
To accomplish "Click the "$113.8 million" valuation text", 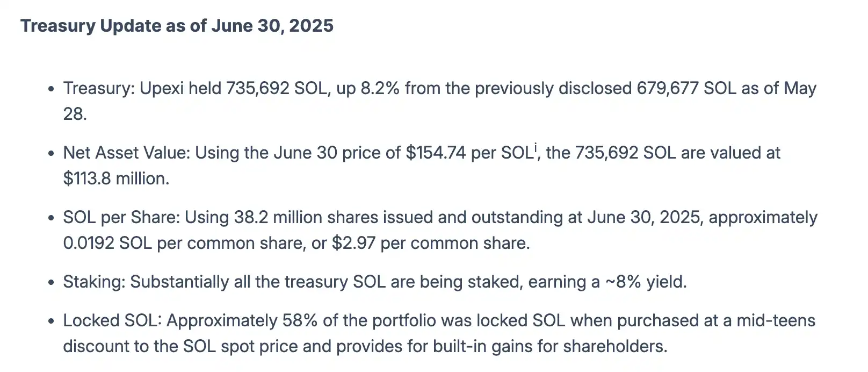I will 116,178.
